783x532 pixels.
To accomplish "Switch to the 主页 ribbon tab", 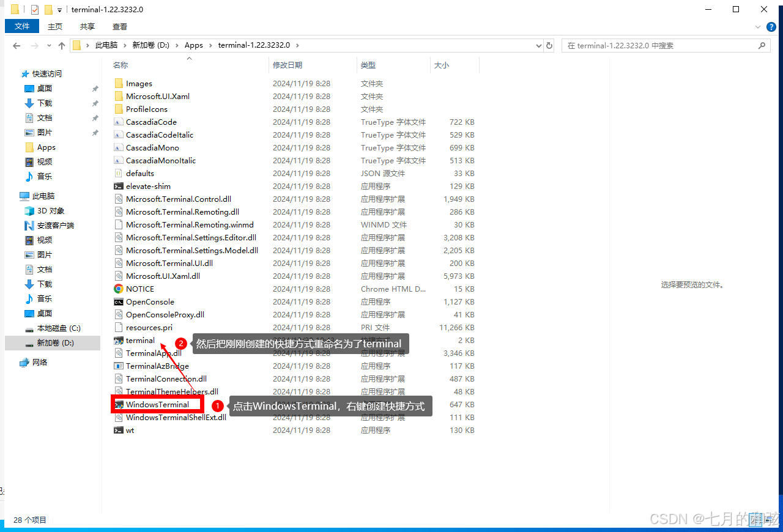I will [55, 26].
